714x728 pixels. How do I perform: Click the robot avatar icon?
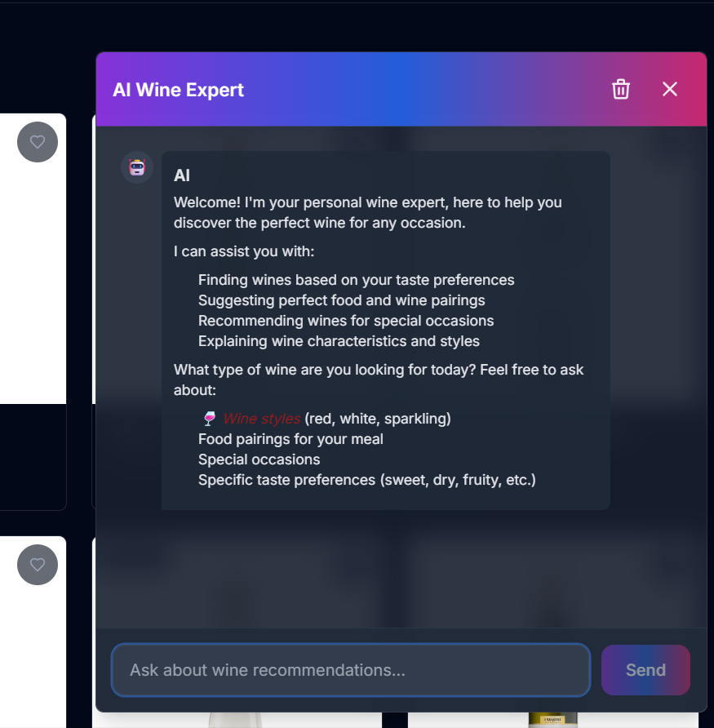(x=137, y=167)
